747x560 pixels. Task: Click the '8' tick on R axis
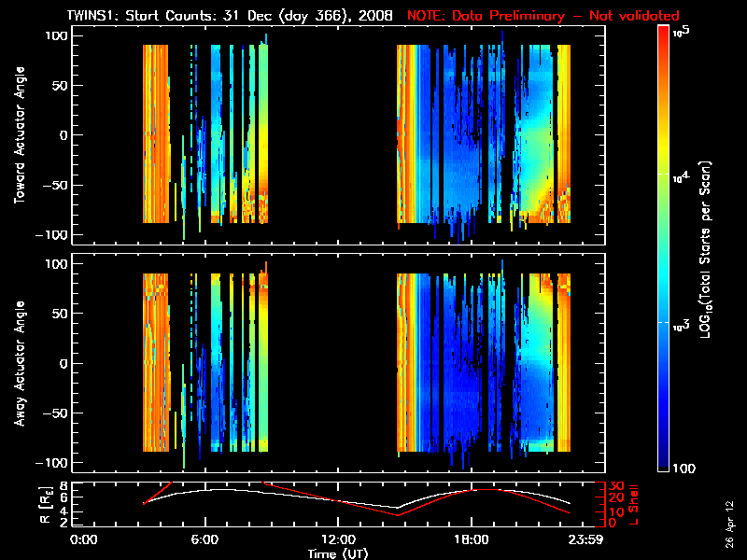click(63, 486)
